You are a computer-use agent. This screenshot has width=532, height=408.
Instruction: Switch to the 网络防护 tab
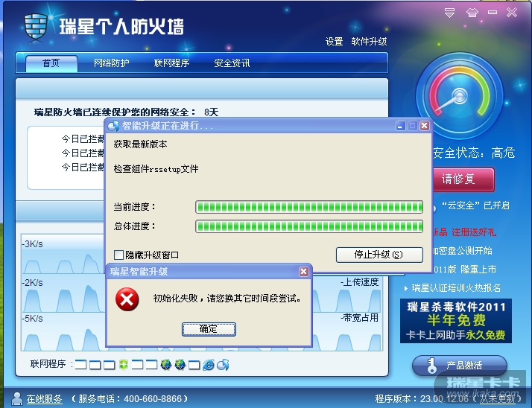[111, 63]
